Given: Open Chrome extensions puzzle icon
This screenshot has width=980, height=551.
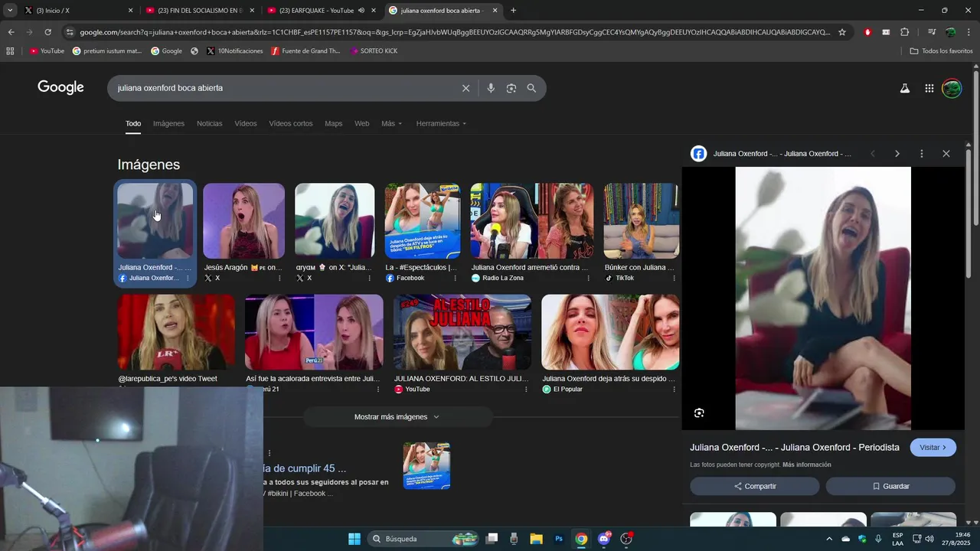Looking at the screenshot, I should coord(905,32).
